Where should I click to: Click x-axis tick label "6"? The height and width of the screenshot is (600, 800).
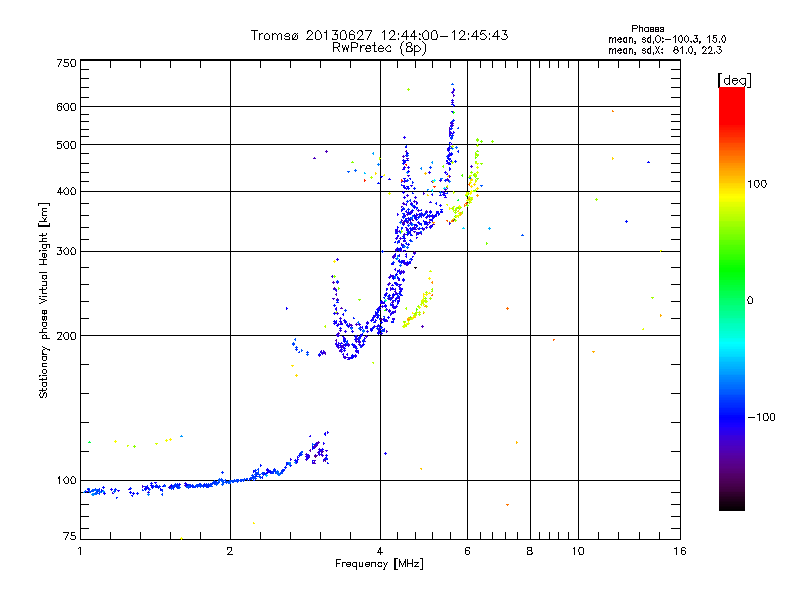467,551
